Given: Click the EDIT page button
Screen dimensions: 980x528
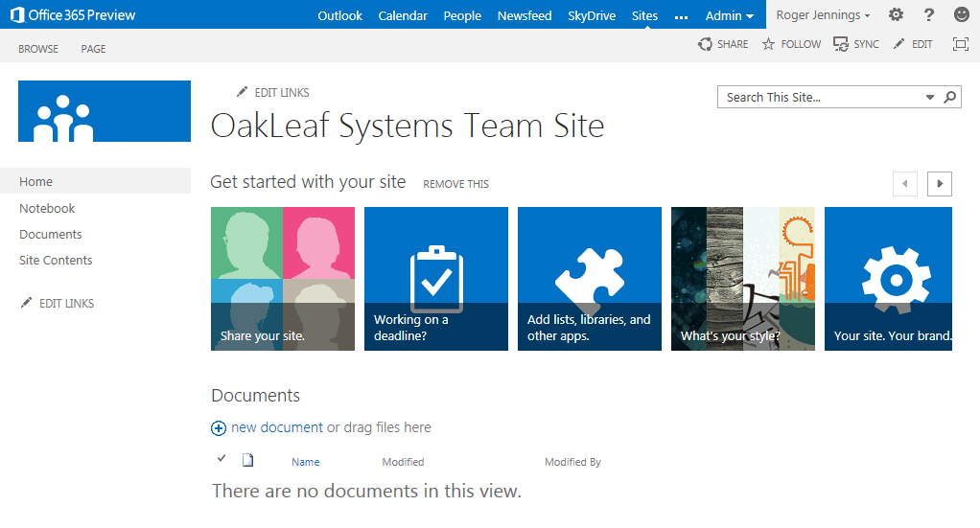Looking at the screenshot, I should click(913, 44).
